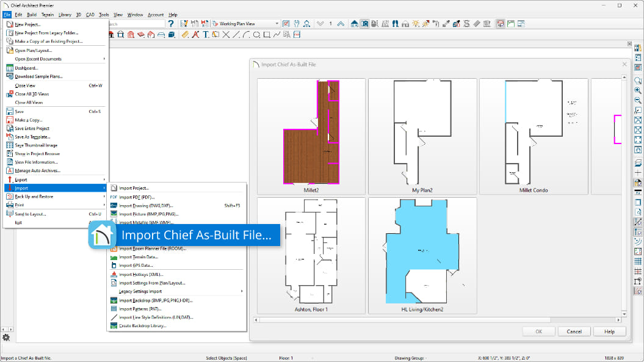Expand the Export submenu
Image resolution: width=644 pixels, height=362 pixels.
point(56,179)
